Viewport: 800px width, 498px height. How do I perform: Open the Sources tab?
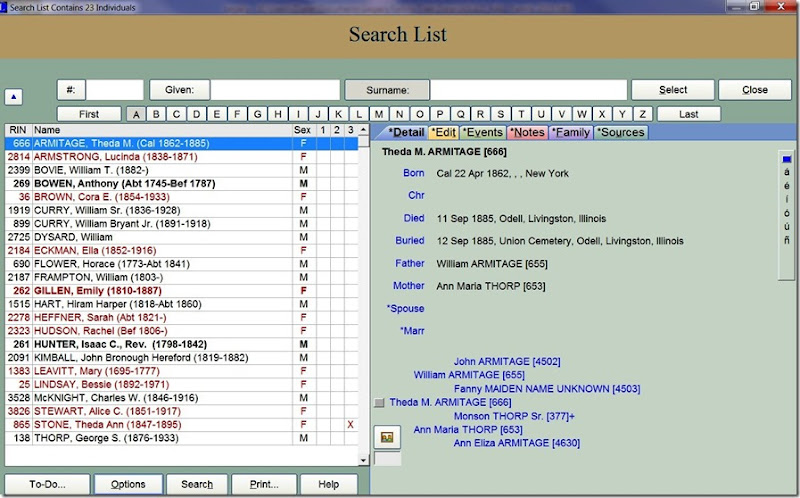coord(620,133)
